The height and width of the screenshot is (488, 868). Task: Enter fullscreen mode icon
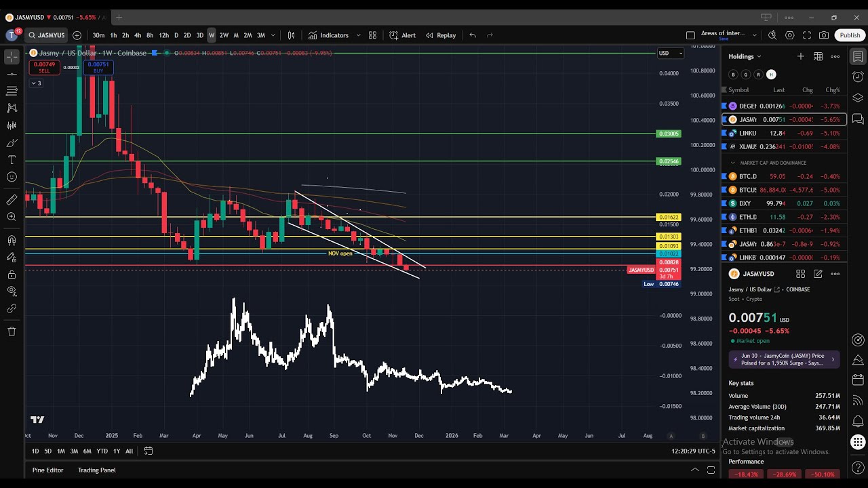tap(807, 35)
